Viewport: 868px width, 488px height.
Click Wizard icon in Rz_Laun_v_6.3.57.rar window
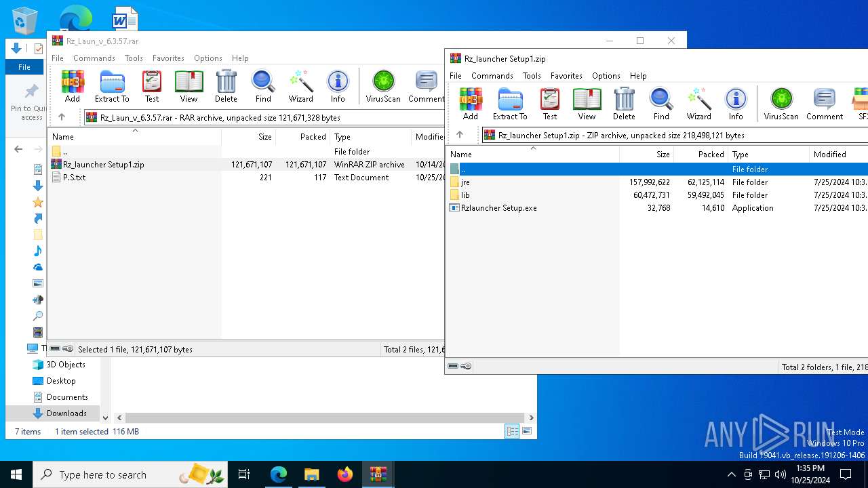tap(300, 86)
